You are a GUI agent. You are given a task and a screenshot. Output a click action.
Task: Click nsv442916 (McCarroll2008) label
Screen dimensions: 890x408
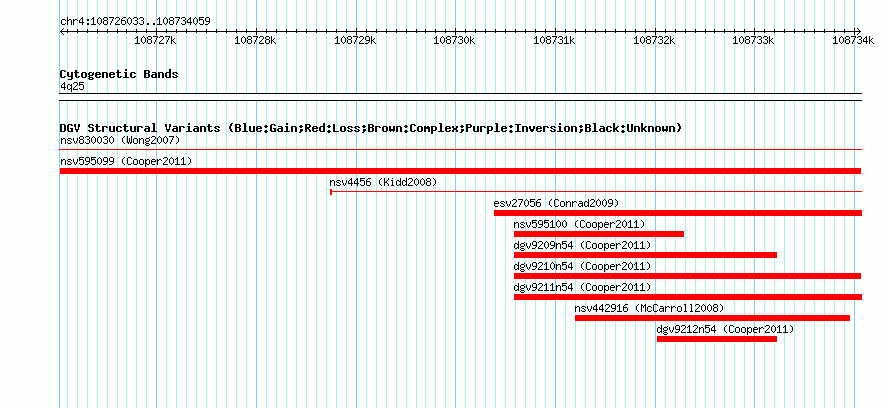[x=649, y=308]
